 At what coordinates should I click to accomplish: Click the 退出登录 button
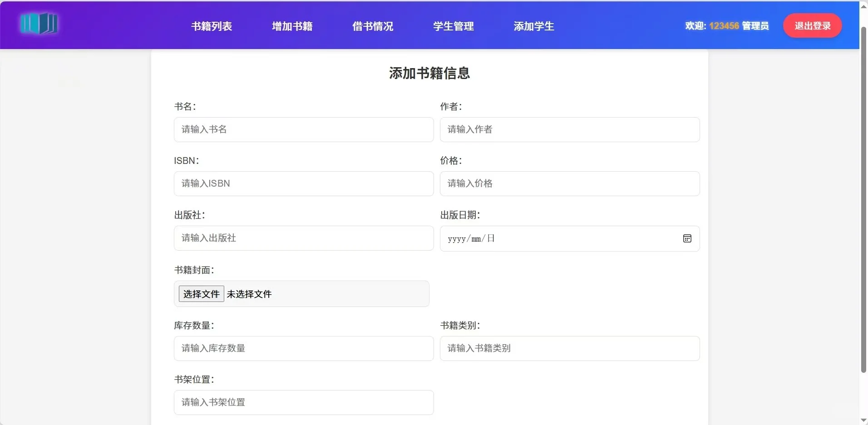(x=812, y=25)
